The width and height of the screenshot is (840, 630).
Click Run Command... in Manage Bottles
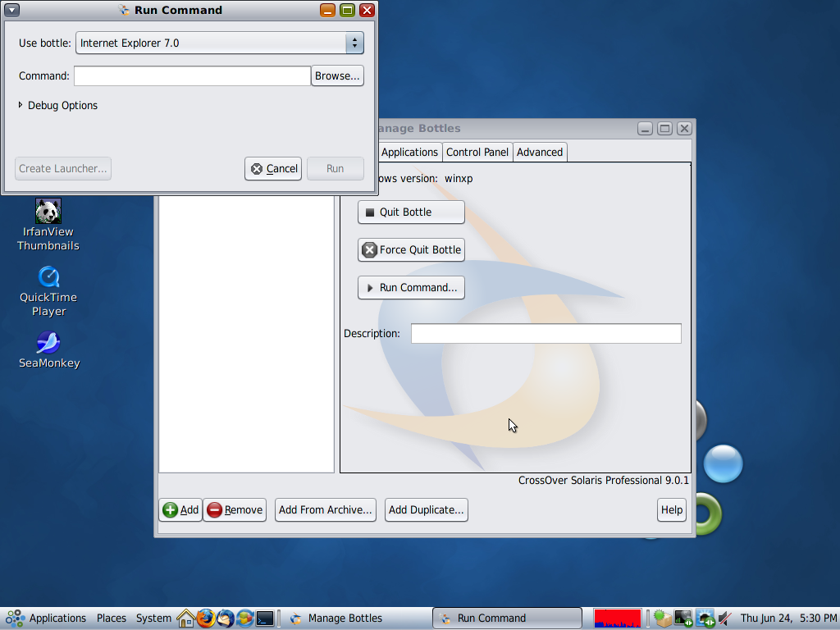coord(411,288)
